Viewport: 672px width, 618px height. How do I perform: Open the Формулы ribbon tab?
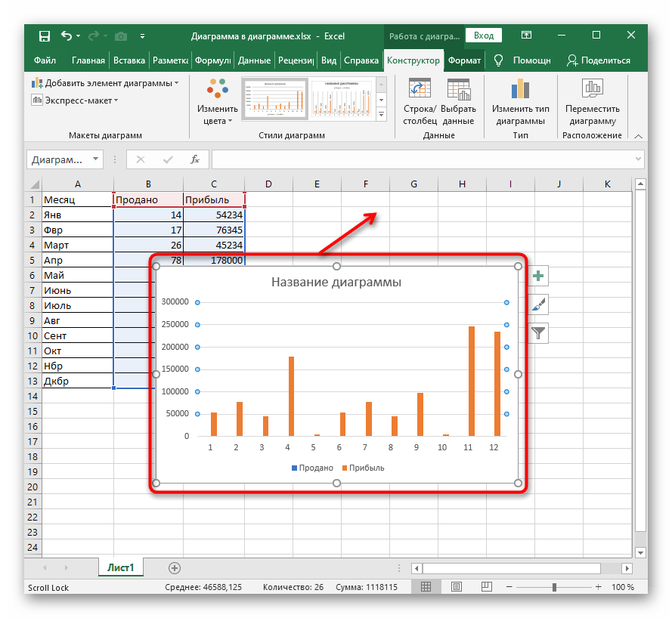pyautogui.click(x=212, y=60)
